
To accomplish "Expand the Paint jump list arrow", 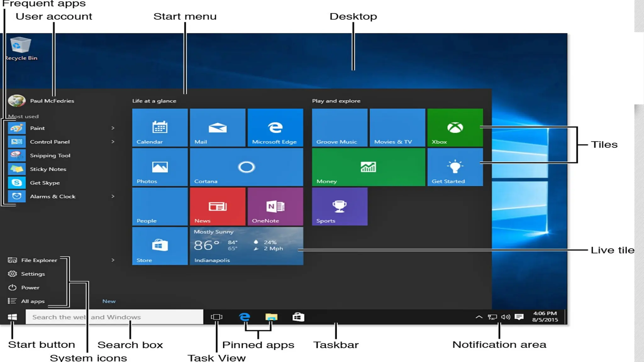I will (x=113, y=128).
